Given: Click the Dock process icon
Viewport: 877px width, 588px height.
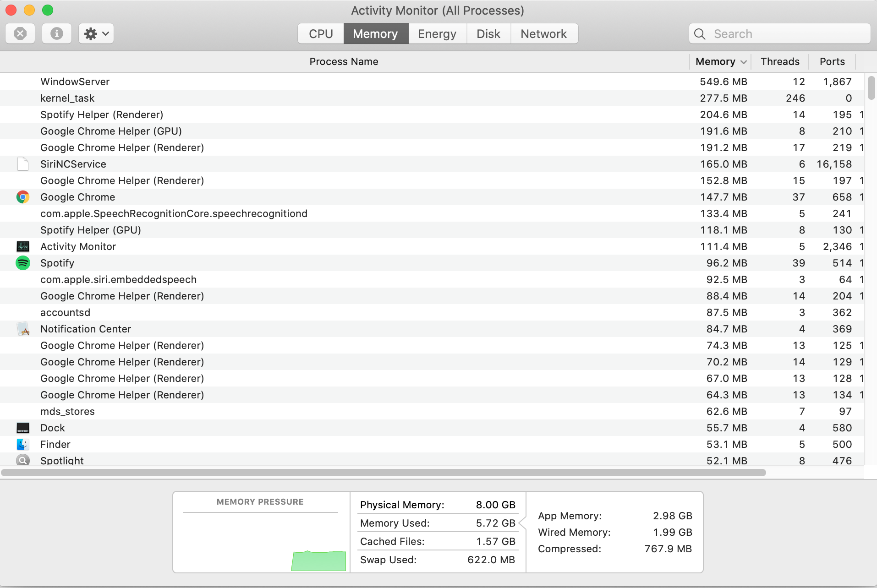Looking at the screenshot, I should point(23,428).
